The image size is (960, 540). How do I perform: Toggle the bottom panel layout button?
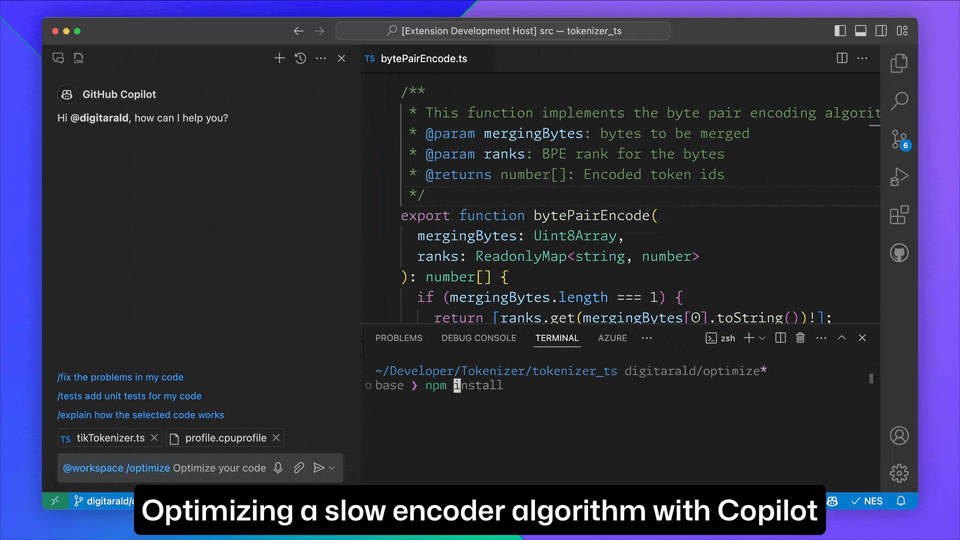860,31
